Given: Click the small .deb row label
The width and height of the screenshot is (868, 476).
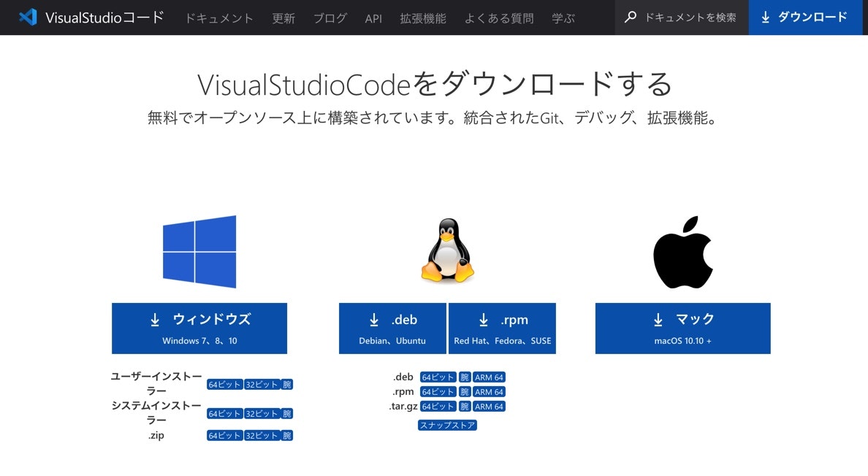Looking at the screenshot, I should (403, 377).
